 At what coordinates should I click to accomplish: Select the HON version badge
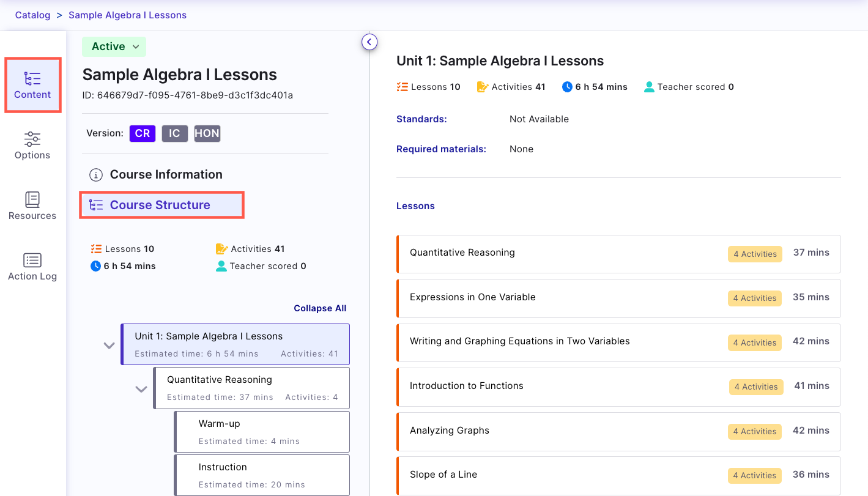pyautogui.click(x=207, y=133)
